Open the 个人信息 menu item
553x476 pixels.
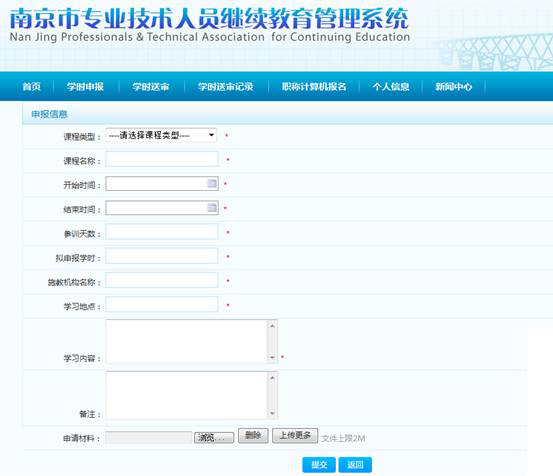(x=391, y=86)
